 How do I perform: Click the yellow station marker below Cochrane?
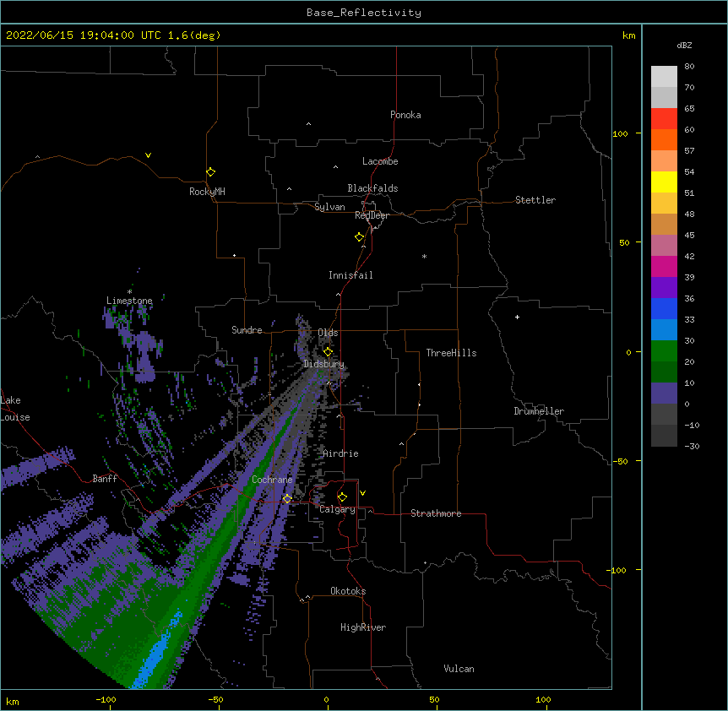click(287, 498)
